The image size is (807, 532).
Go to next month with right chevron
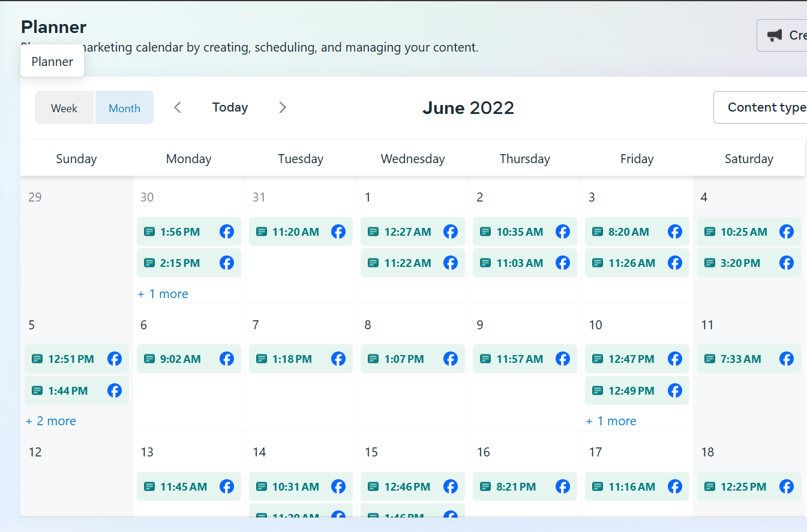(283, 107)
